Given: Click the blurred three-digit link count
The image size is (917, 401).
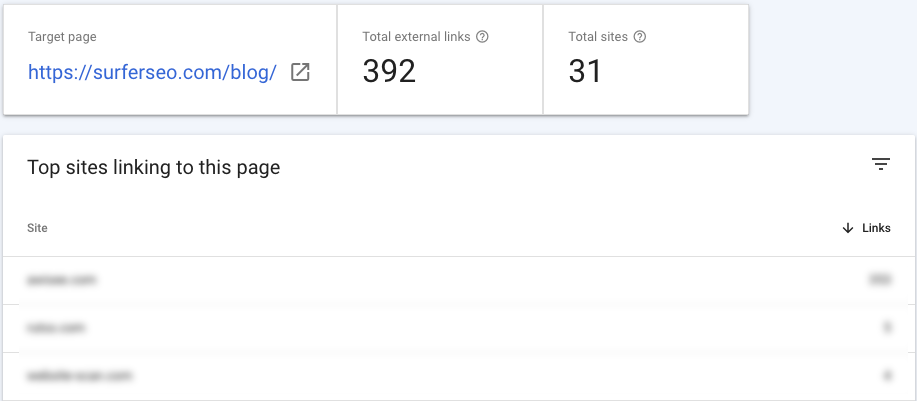Looking at the screenshot, I should coord(880,280).
